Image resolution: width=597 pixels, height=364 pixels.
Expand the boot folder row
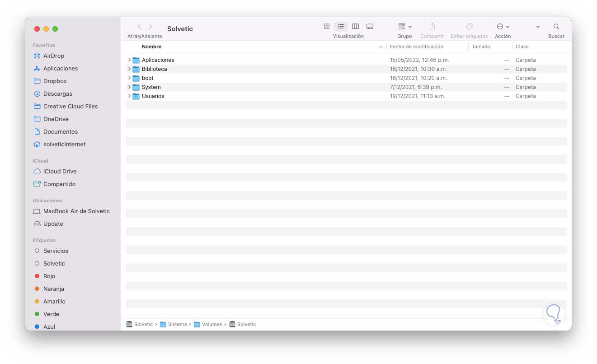[129, 78]
